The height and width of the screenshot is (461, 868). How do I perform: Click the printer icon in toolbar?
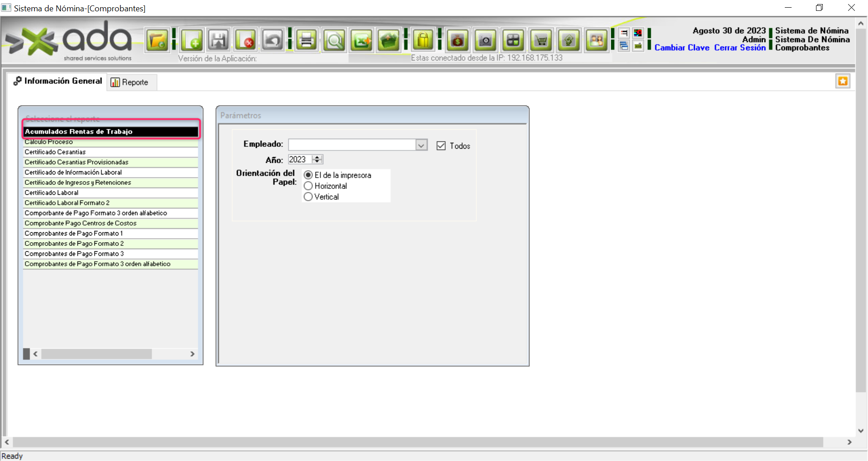[x=307, y=41]
